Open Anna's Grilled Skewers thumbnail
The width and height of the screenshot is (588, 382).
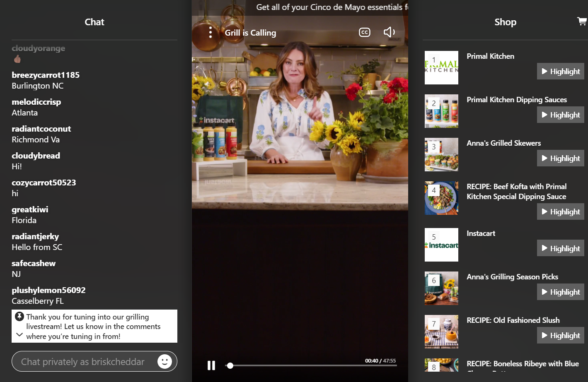click(x=441, y=154)
